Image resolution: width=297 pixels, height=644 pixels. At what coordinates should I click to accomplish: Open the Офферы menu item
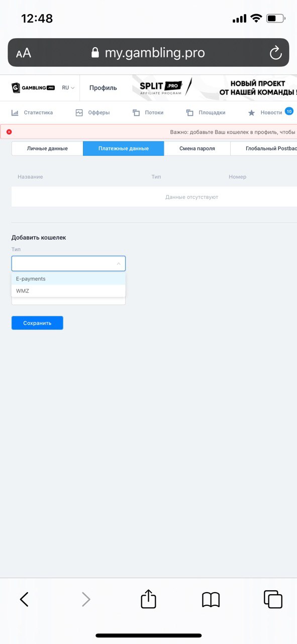point(98,113)
